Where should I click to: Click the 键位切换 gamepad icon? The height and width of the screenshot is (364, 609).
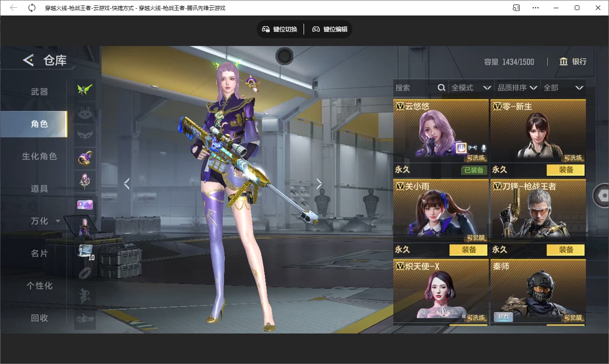pos(266,29)
